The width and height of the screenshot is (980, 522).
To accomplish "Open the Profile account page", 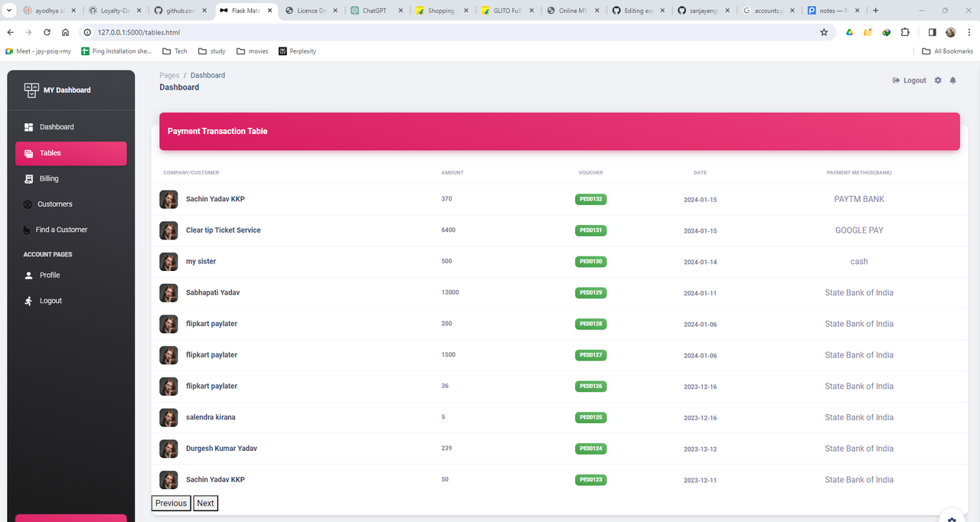I will click(70, 275).
